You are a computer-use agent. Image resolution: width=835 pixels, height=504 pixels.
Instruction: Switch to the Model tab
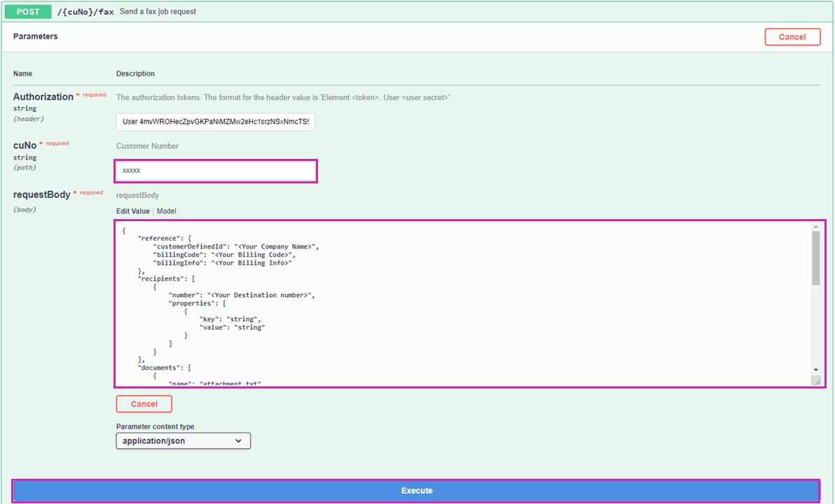(167, 211)
